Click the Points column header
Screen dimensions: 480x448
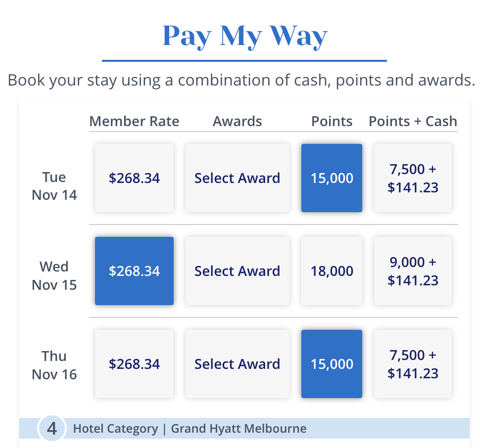click(332, 121)
